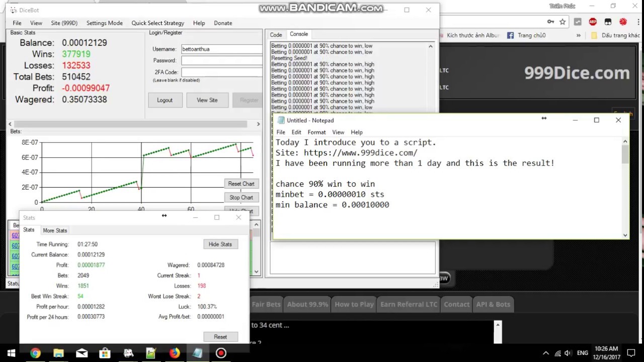The height and width of the screenshot is (362, 644).
Task: Click the Stop Chart button
Action: 241,197
